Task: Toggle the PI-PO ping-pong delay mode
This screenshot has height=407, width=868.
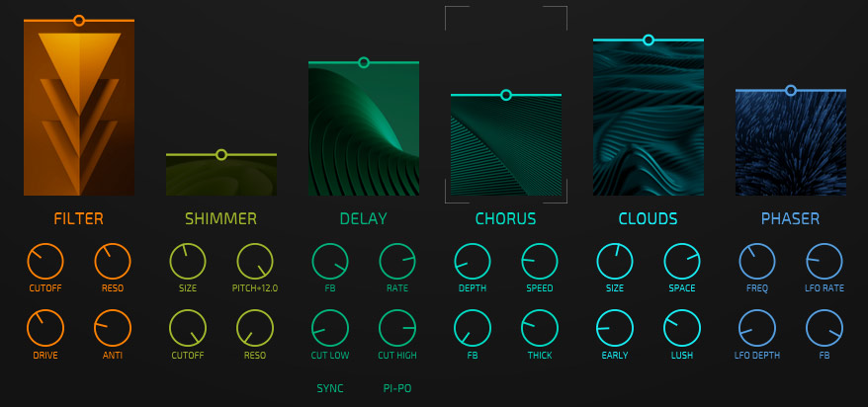Action: 397,388
